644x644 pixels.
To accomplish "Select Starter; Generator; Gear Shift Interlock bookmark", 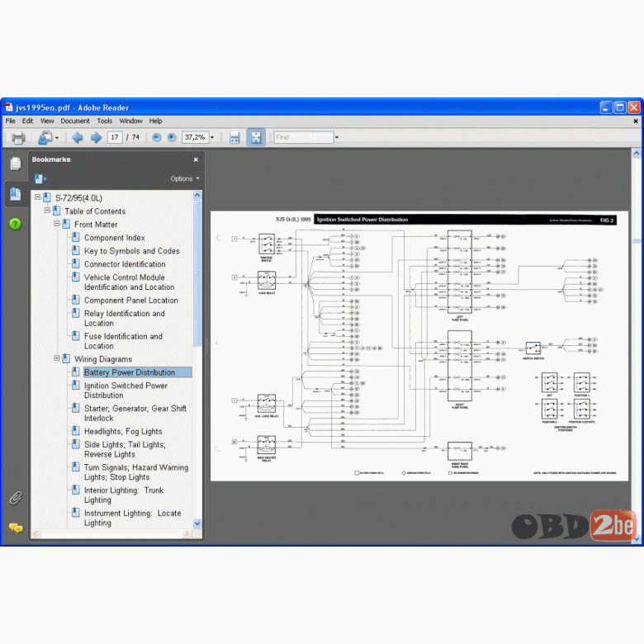I will (135, 413).
